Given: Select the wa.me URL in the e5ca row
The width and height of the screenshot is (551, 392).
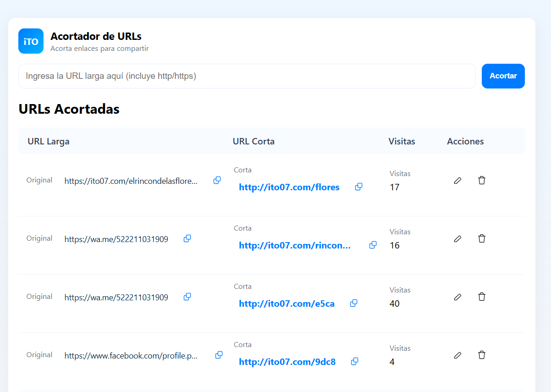Looking at the screenshot, I should (116, 298).
